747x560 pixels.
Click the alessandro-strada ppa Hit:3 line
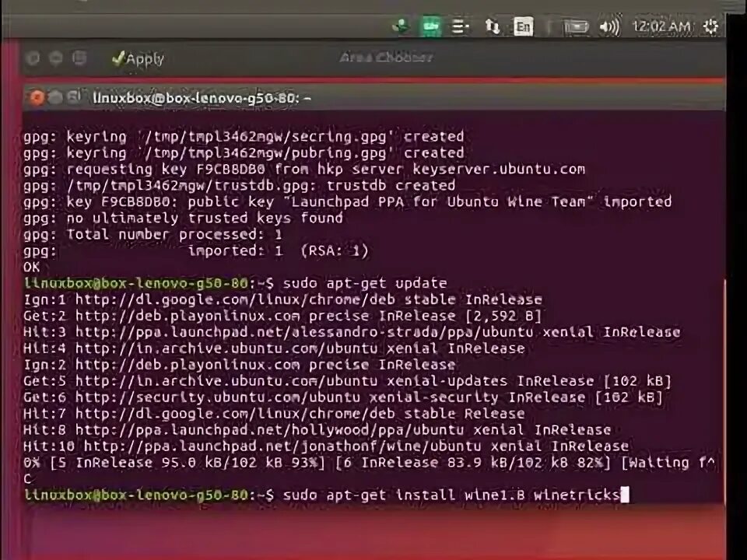coord(352,332)
